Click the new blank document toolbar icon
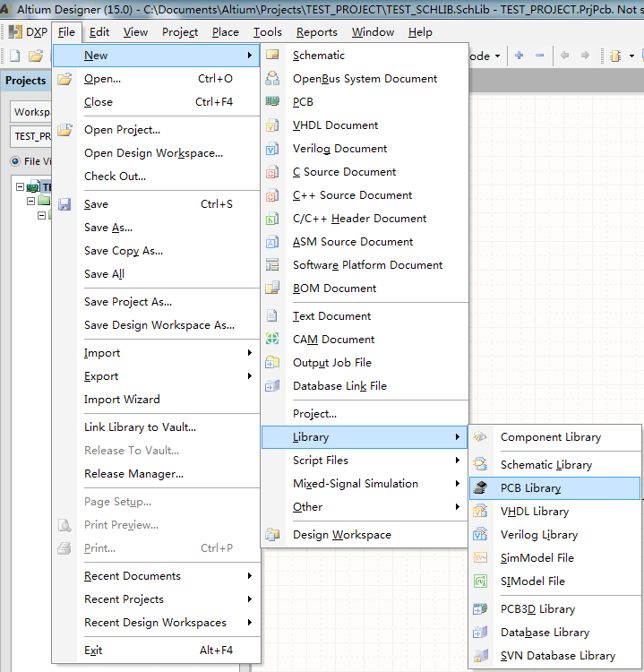 [x=14, y=56]
